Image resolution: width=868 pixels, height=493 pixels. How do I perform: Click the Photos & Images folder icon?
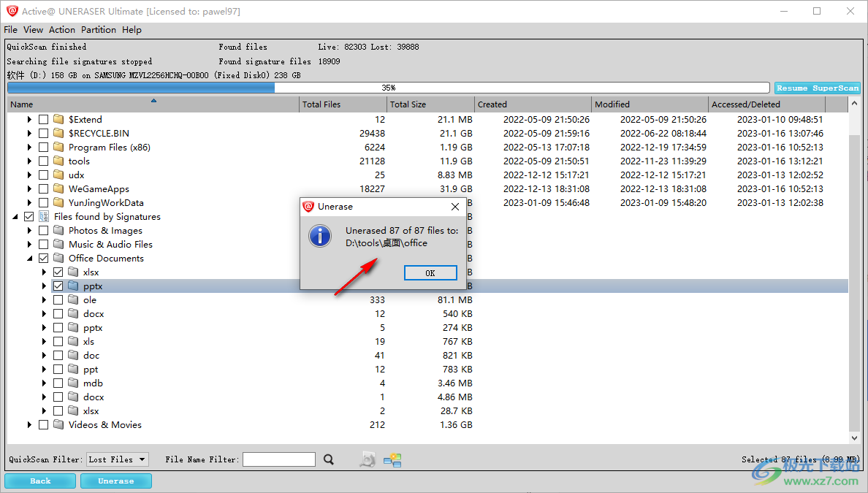point(58,230)
